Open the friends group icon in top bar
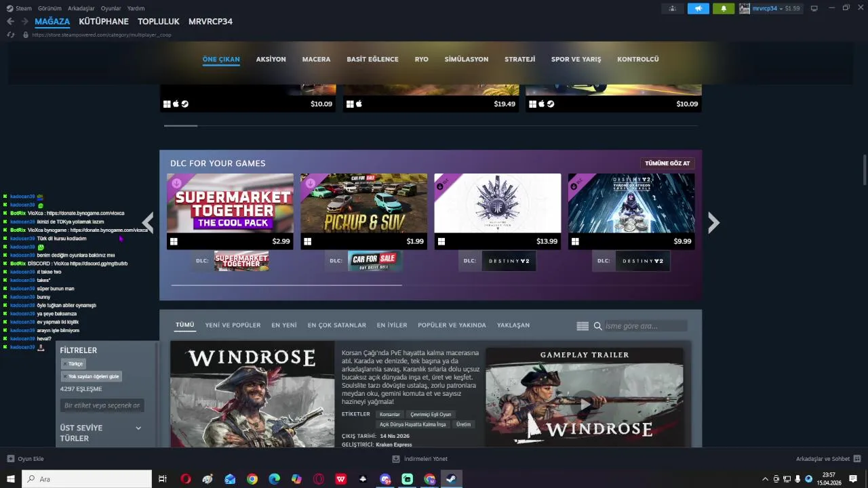The image size is (868, 488). (x=673, y=8)
